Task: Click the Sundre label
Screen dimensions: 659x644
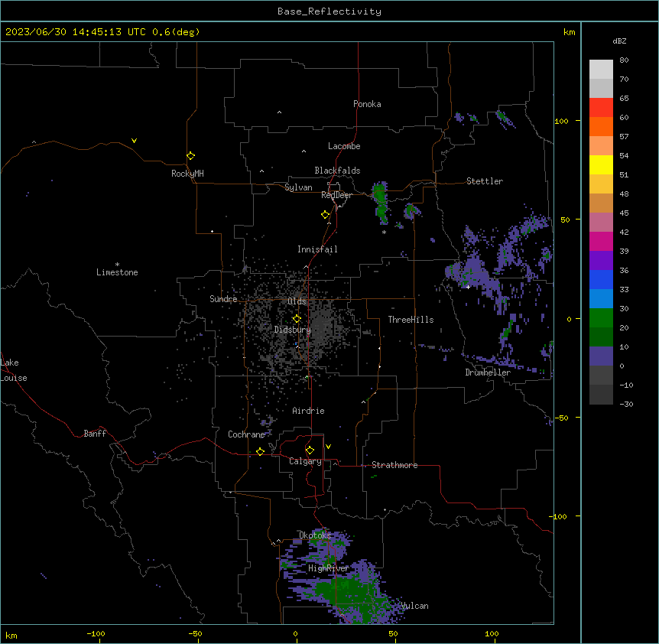Action: tap(223, 299)
